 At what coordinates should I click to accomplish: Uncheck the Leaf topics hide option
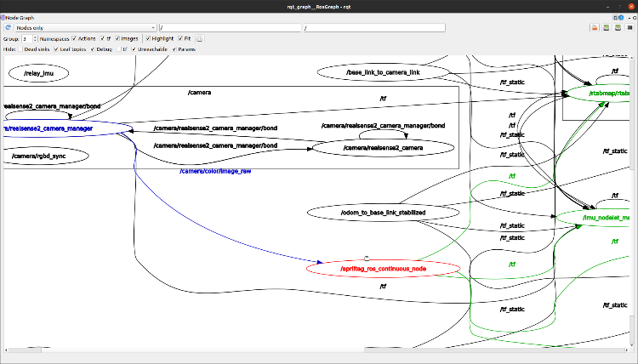pyautogui.click(x=56, y=49)
